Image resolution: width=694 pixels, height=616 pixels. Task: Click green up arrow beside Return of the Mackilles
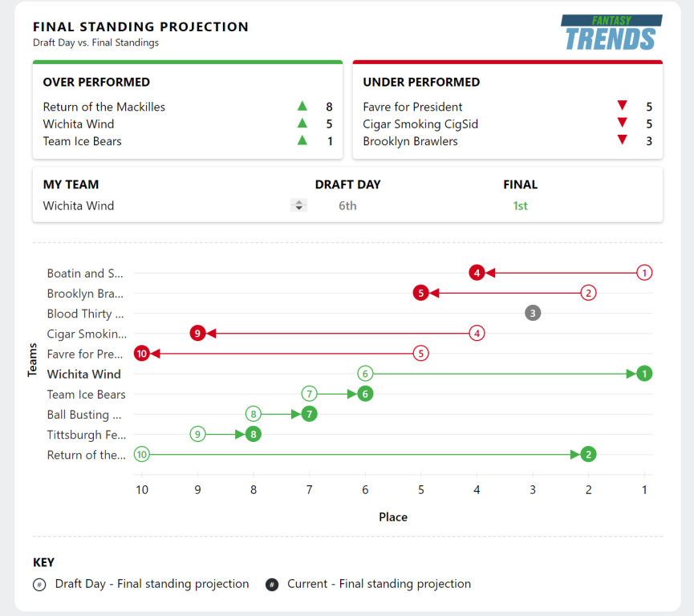(302, 106)
